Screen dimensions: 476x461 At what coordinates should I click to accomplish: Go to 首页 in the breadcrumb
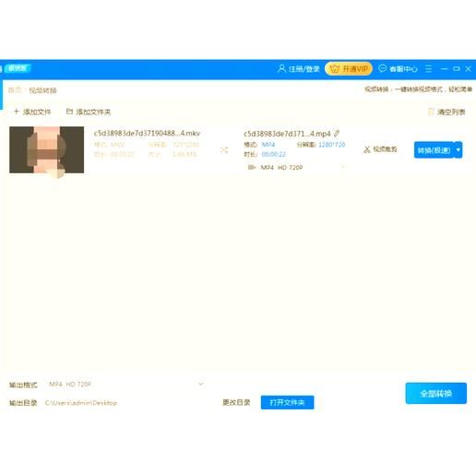15,90
